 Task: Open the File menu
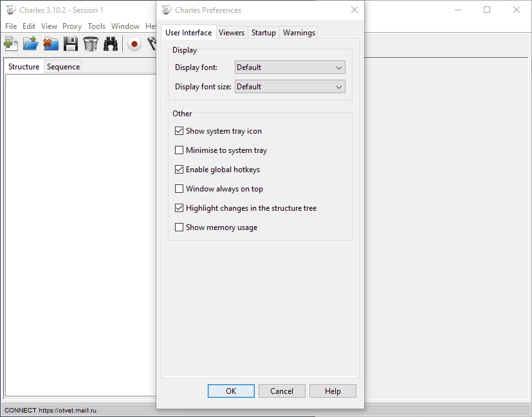[11, 26]
